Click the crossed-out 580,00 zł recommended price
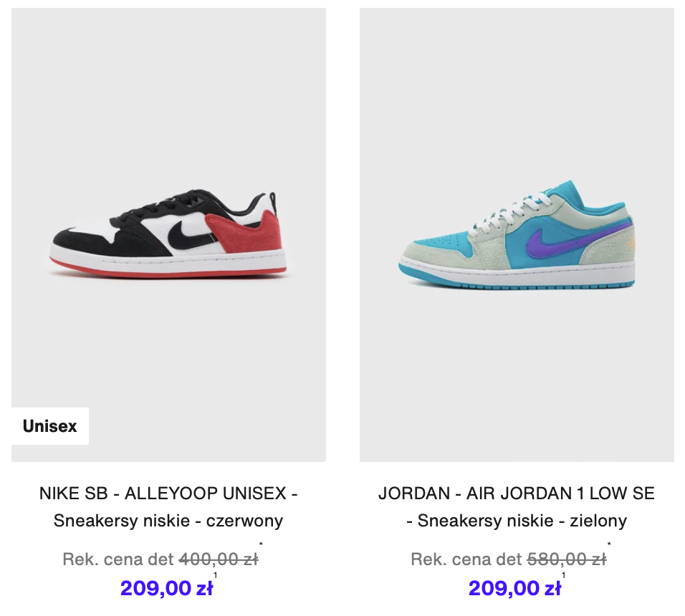Viewport: 685px width, 616px height. 567,559
